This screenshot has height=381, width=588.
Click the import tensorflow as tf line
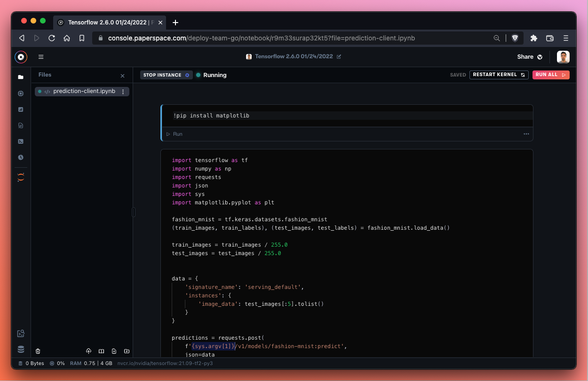(210, 160)
